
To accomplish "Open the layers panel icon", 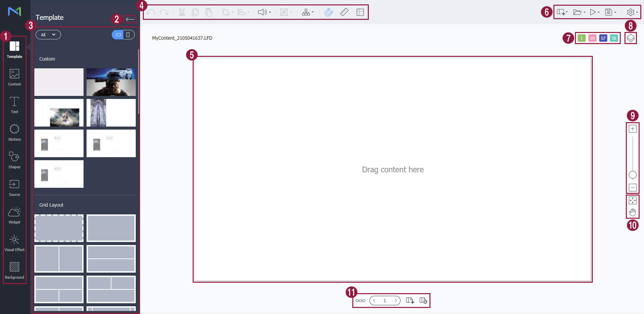I will (x=631, y=38).
